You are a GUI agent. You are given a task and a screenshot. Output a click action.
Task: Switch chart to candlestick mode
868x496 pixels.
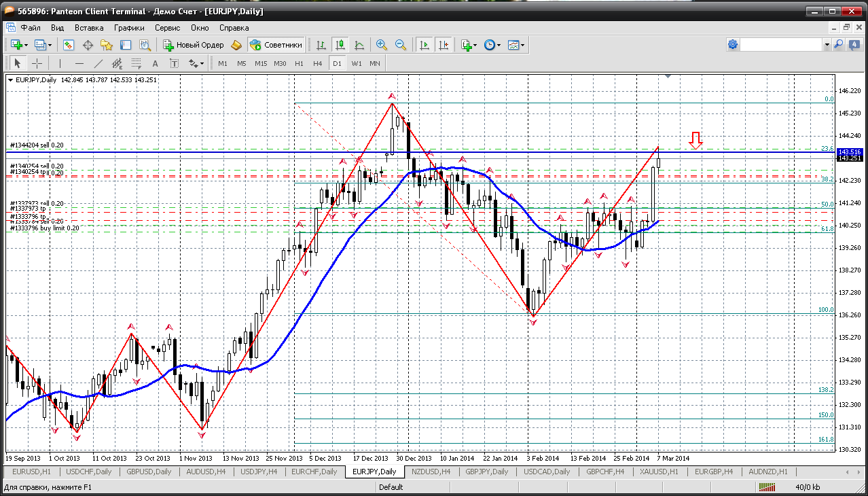click(x=340, y=45)
